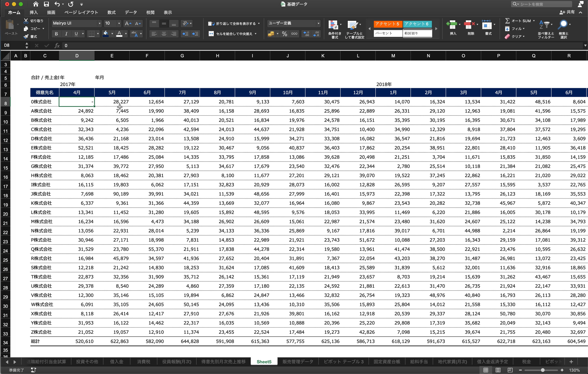Click the increase font size icon
Screen dimensions: 588x374
(128, 23)
